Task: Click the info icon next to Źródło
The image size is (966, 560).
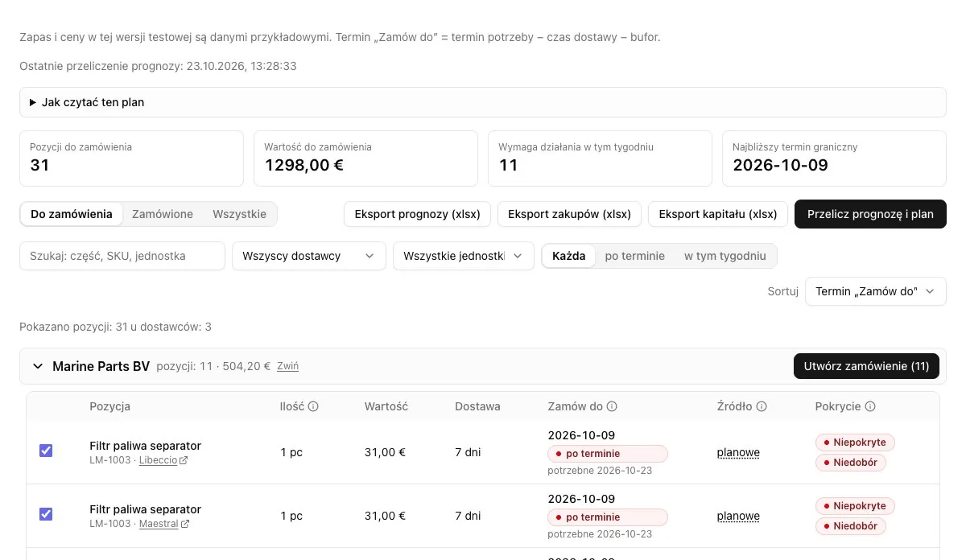Action: [x=762, y=406]
